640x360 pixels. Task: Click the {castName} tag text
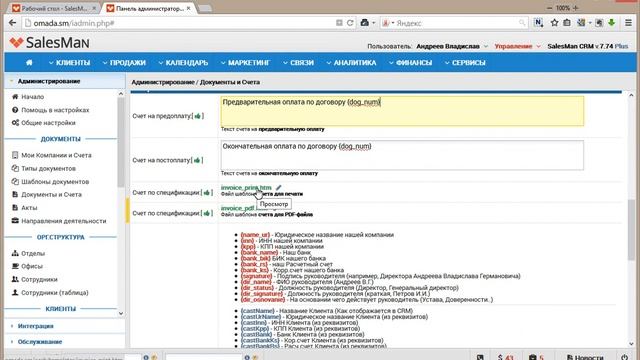click(258, 311)
